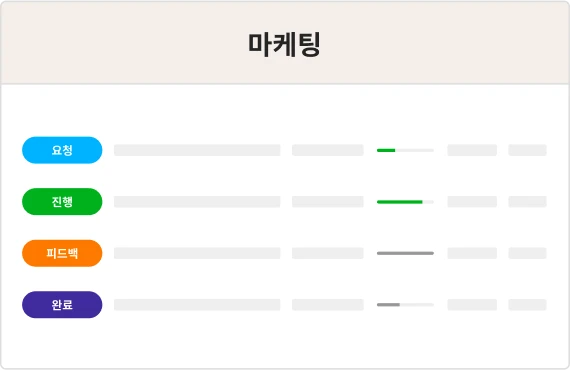Select the long title placeholder in 피드백 row
The width and height of the screenshot is (570, 370).
coord(197,253)
